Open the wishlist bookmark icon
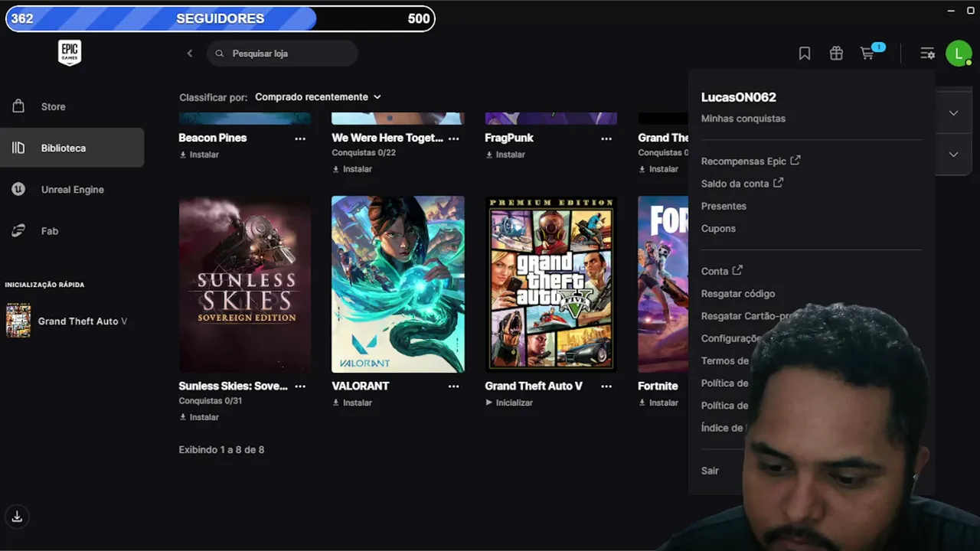980x551 pixels. 805,54
